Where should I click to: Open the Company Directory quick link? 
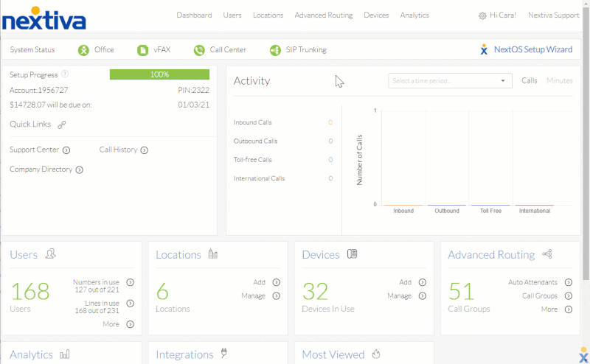point(41,169)
